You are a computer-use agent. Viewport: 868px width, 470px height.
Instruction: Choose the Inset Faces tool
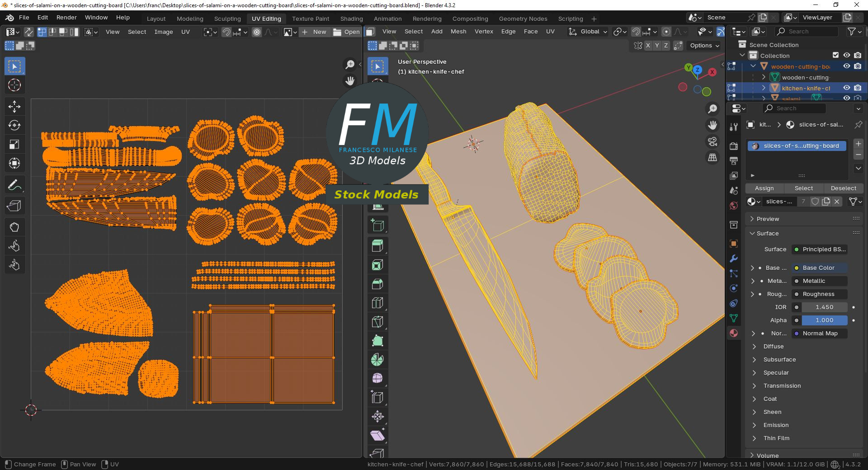[377, 265]
